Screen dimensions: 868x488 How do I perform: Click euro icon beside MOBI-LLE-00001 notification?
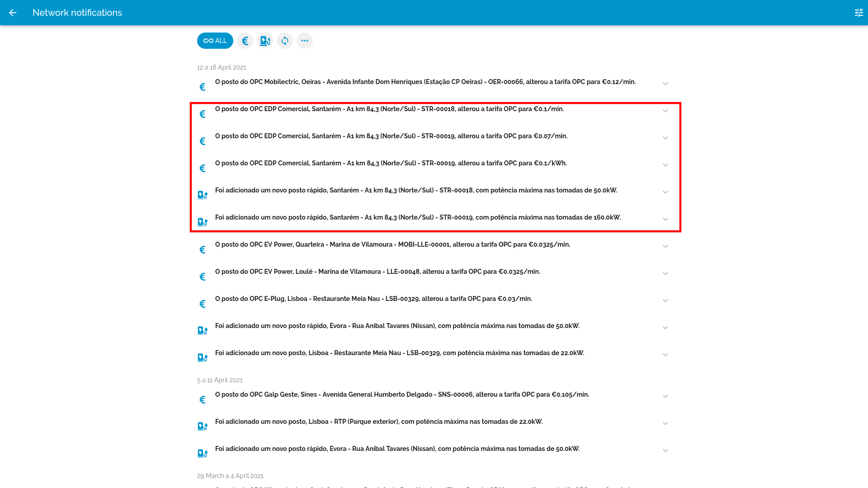tap(203, 249)
